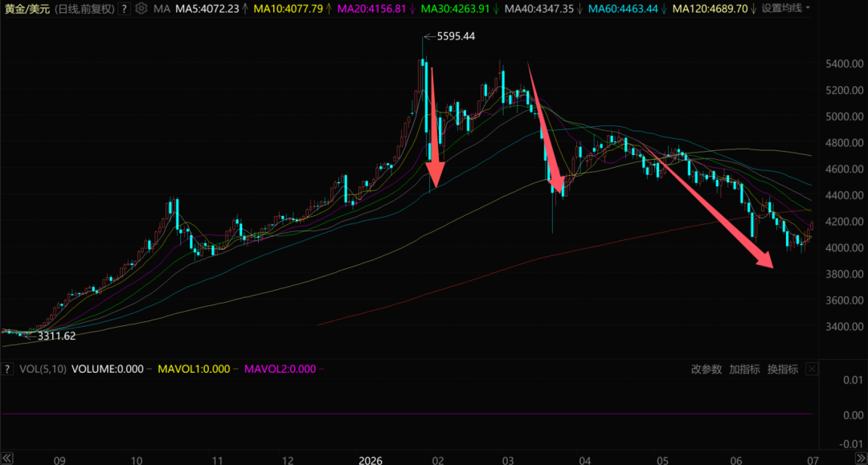Click the 03 month marker on time axis
The image size is (868, 465).
(508, 460)
